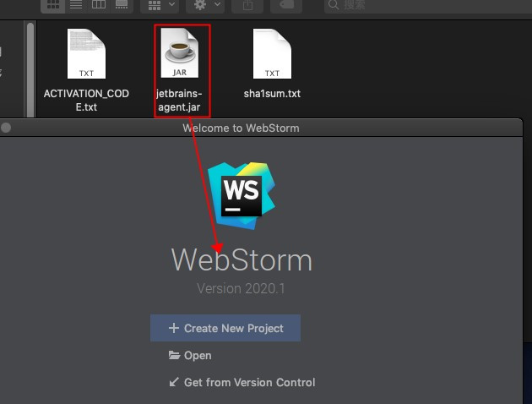The image size is (532, 404).
Task: Click the plus icon beside Create New Project
Action: [x=174, y=328]
